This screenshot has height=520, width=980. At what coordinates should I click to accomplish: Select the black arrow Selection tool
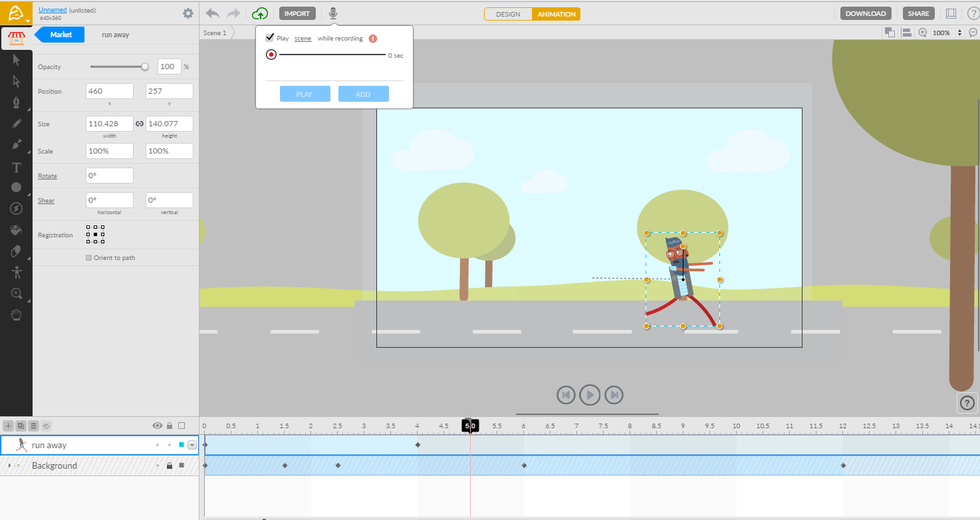tap(17, 60)
